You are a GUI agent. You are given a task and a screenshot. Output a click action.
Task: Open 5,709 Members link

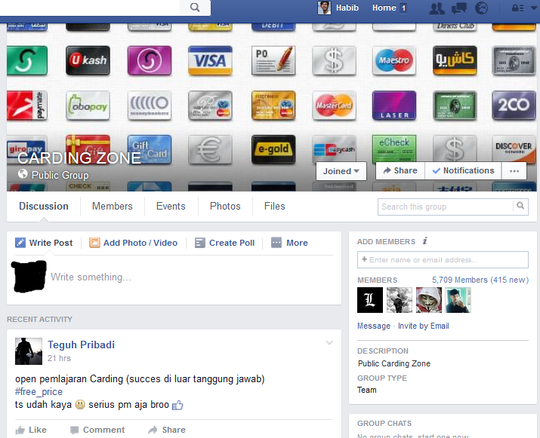coord(480,280)
